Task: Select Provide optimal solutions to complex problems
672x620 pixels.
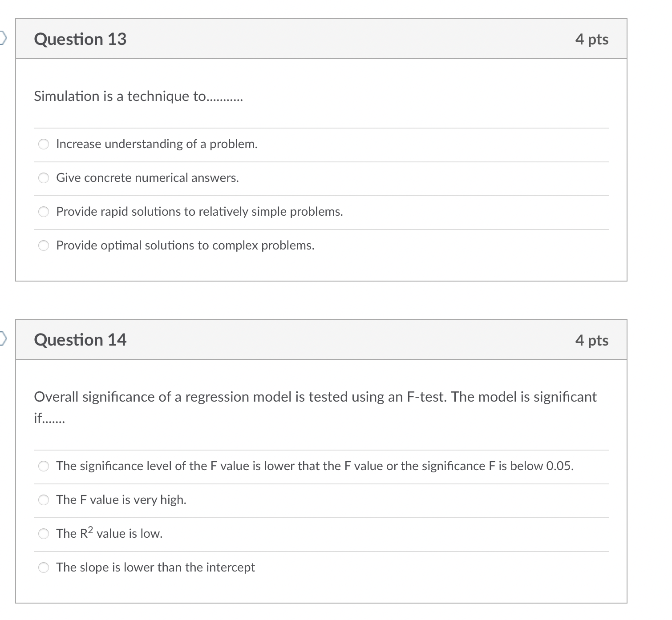Action: (44, 246)
